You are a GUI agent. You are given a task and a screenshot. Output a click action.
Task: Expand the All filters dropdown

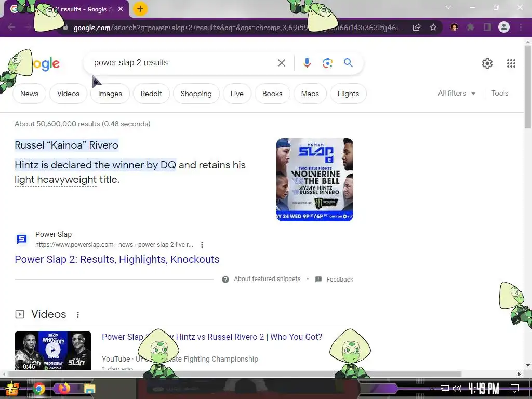(456, 94)
